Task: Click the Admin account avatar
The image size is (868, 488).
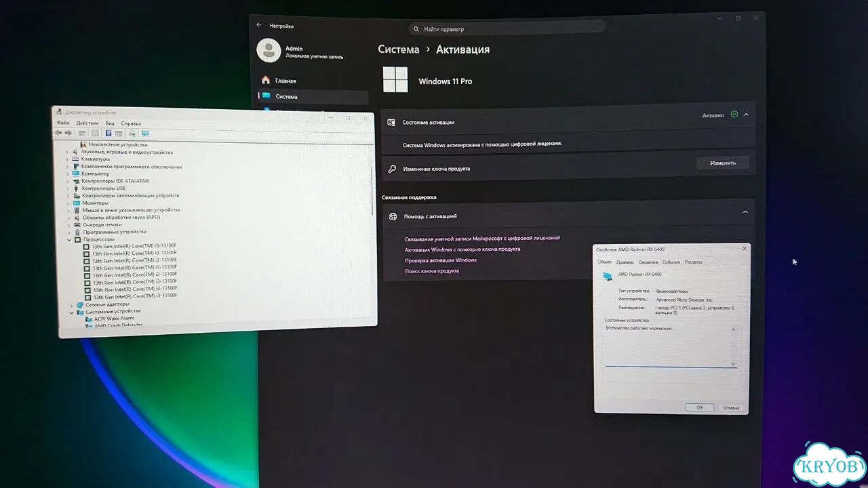Action: [x=269, y=51]
